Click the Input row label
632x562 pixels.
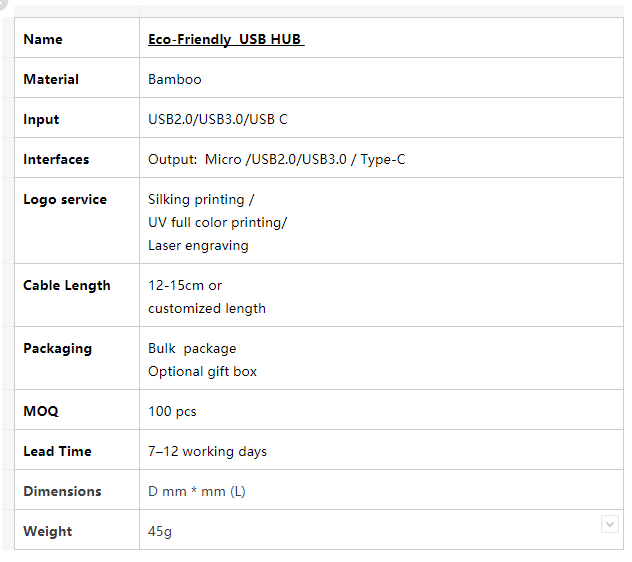[41, 119]
